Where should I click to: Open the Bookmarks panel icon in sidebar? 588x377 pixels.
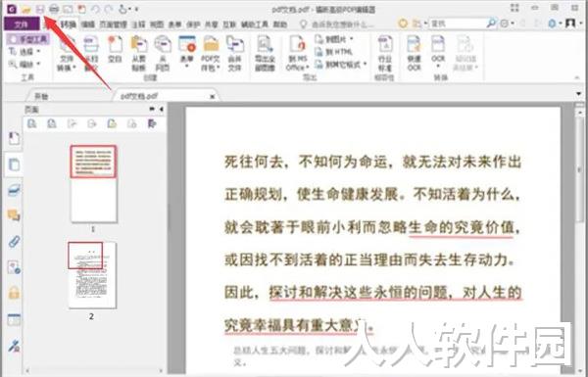click(14, 138)
